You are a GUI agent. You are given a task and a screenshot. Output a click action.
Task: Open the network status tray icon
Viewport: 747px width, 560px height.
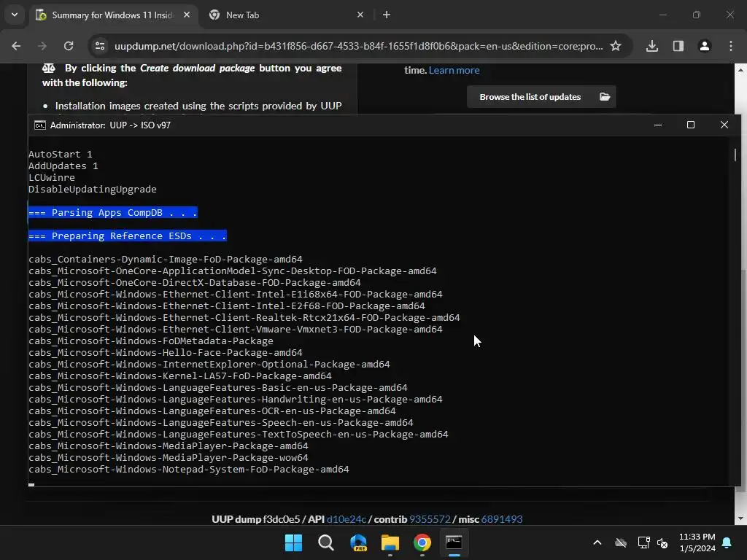tap(643, 542)
